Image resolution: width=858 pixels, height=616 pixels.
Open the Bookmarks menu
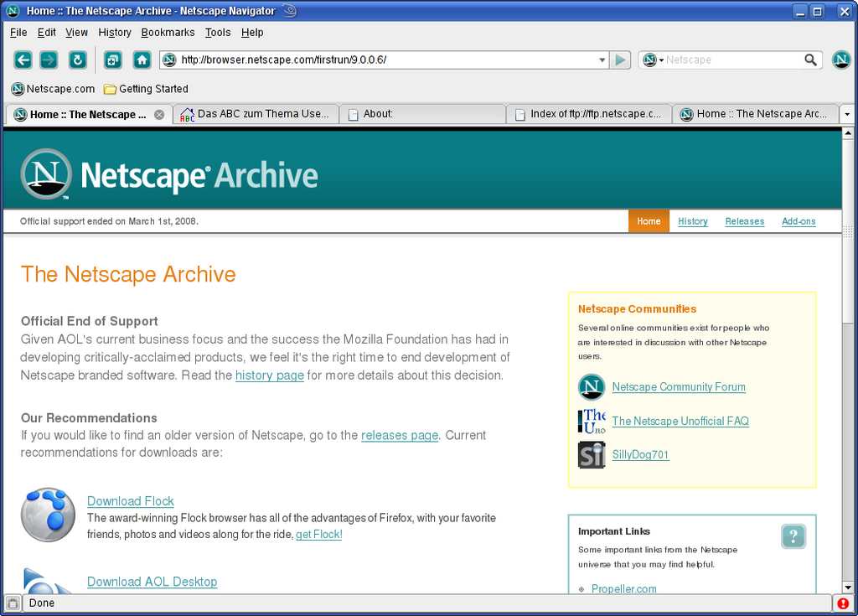tap(168, 32)
